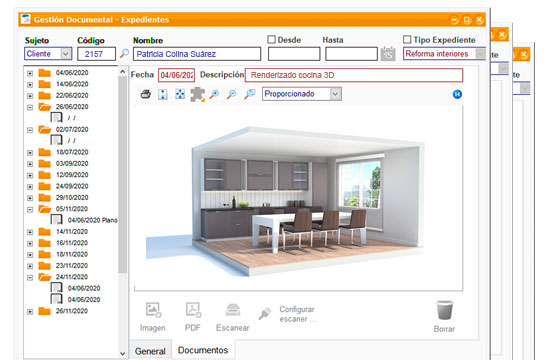Toggle the Desde checkbox

click(272, 39)
